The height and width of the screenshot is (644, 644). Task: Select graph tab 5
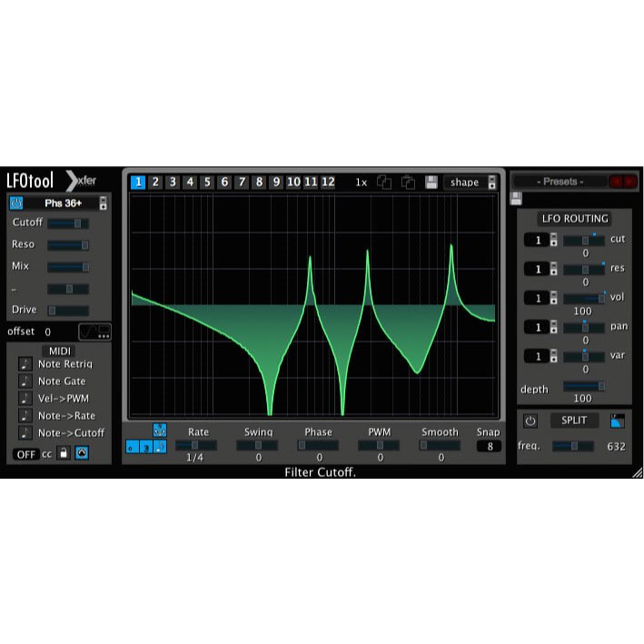tap(207, 182)
